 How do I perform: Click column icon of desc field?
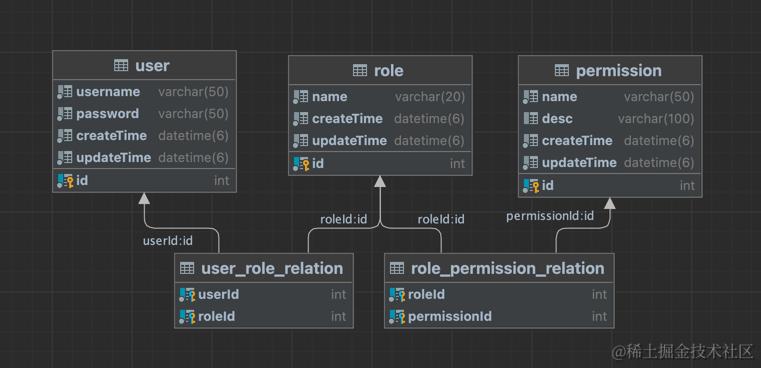point(530,118)
